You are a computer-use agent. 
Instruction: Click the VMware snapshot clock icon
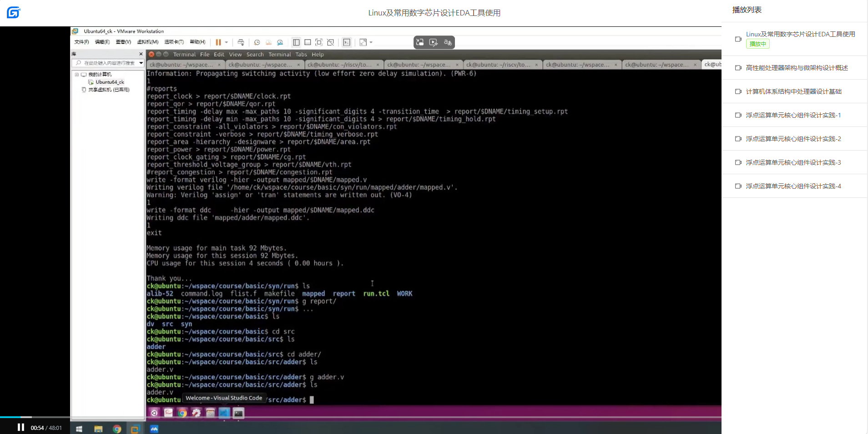click(x=257, y=42)
